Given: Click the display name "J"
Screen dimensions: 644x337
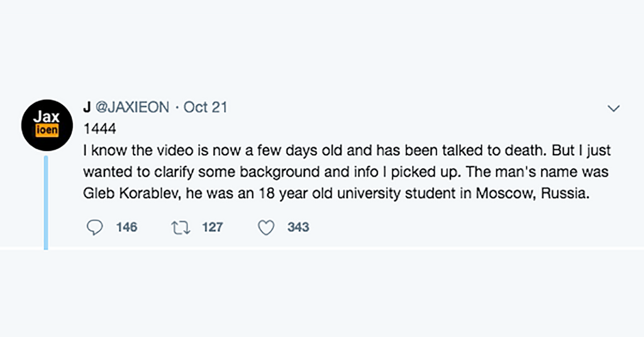Looking at the screenshot, I should click(x=87, y=108).
